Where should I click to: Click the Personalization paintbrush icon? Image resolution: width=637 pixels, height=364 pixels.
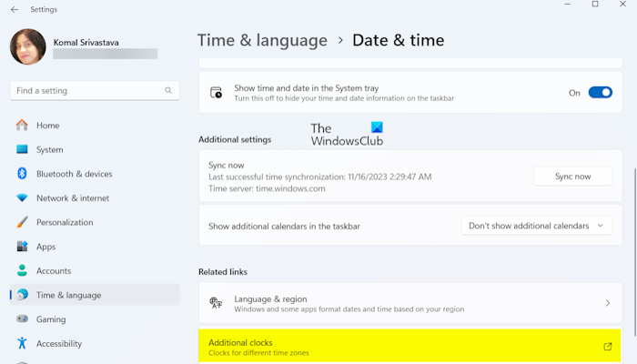(x=22, y=222)
